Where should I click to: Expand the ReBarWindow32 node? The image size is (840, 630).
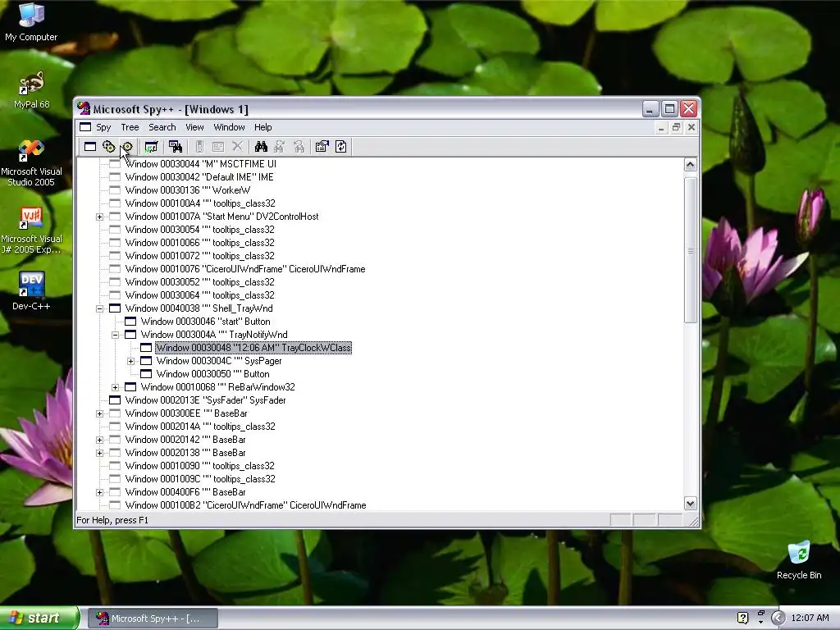coord(115,387)
